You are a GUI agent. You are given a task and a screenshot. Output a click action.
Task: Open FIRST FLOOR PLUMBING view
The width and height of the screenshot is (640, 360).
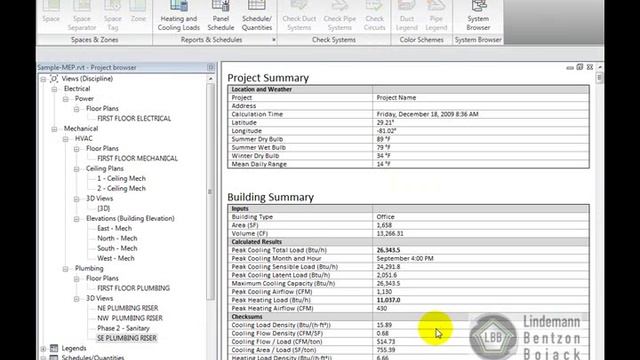(x=133, y=288)
